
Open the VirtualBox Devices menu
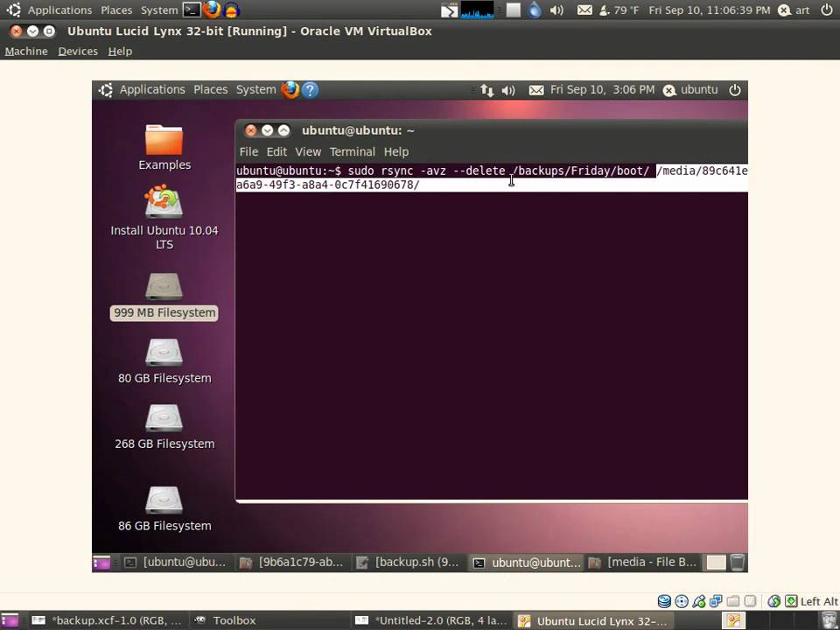click(78, 52)
